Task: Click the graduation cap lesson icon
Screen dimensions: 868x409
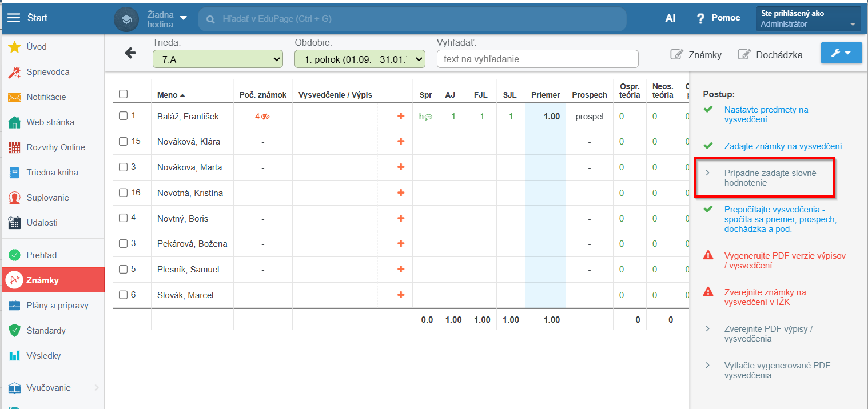Action: (126, 19)
